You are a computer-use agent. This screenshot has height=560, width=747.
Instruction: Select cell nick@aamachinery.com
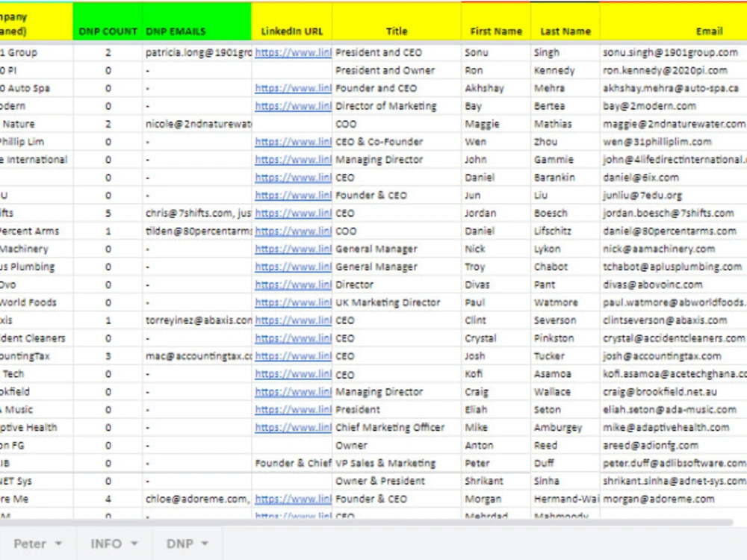click(673, 249)
